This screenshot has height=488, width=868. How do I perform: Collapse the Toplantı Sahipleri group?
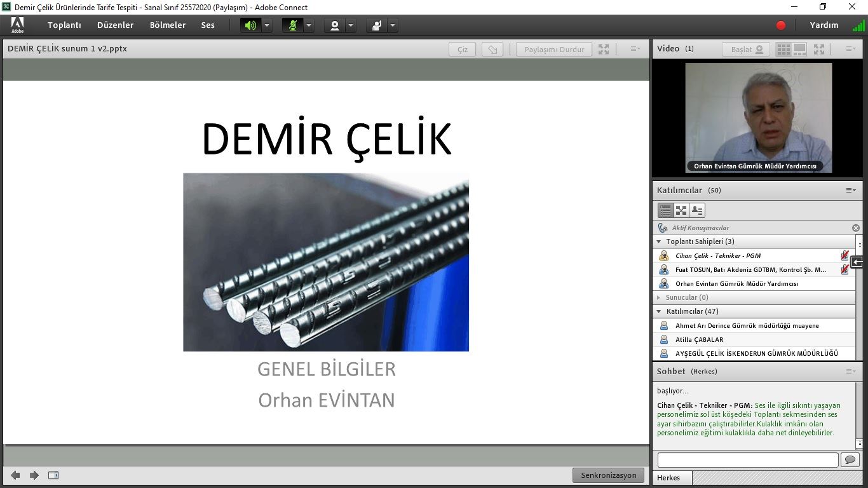tap(659, 241)
